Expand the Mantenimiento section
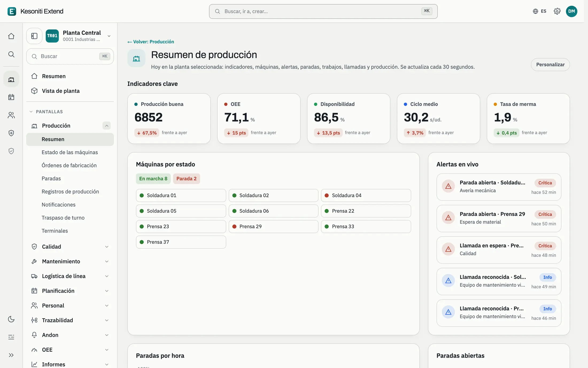This screenshot has height=368, width=588. (70, 261)
